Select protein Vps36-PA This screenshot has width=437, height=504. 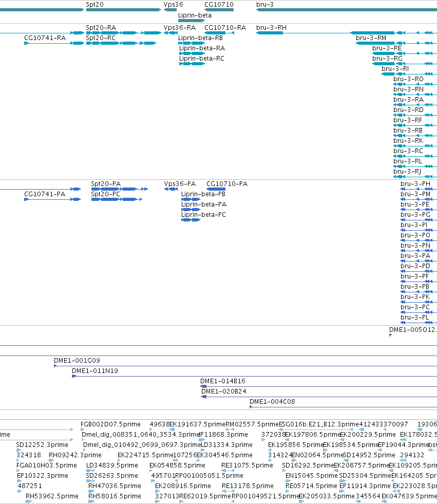(171, 189)
